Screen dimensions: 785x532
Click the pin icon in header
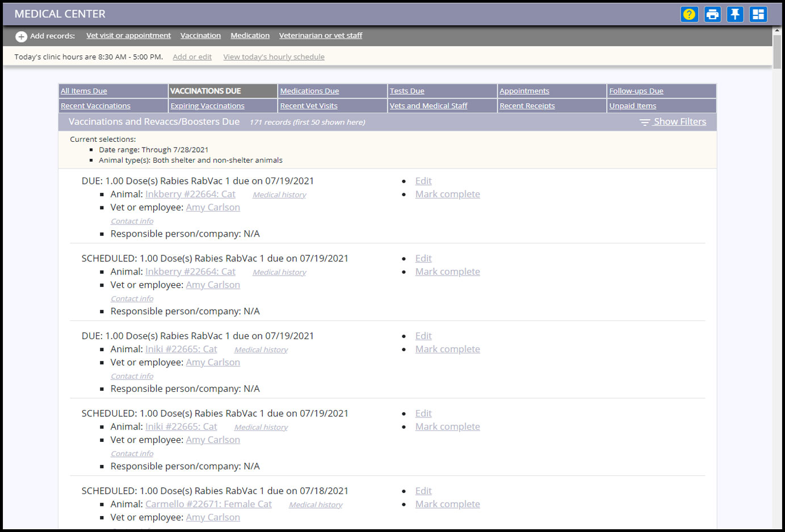[735, 14]
